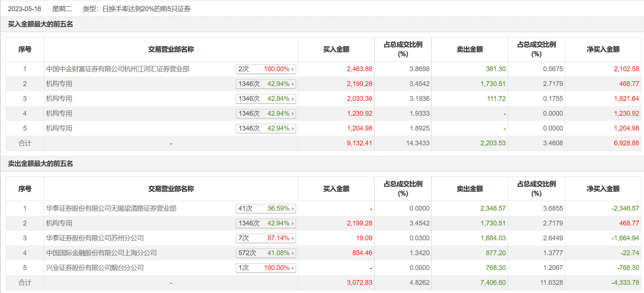Open 中国中金财富证券杭州江河汇证券营业部 link
This screenshot has width=644, height=293.
coord(118,69)
